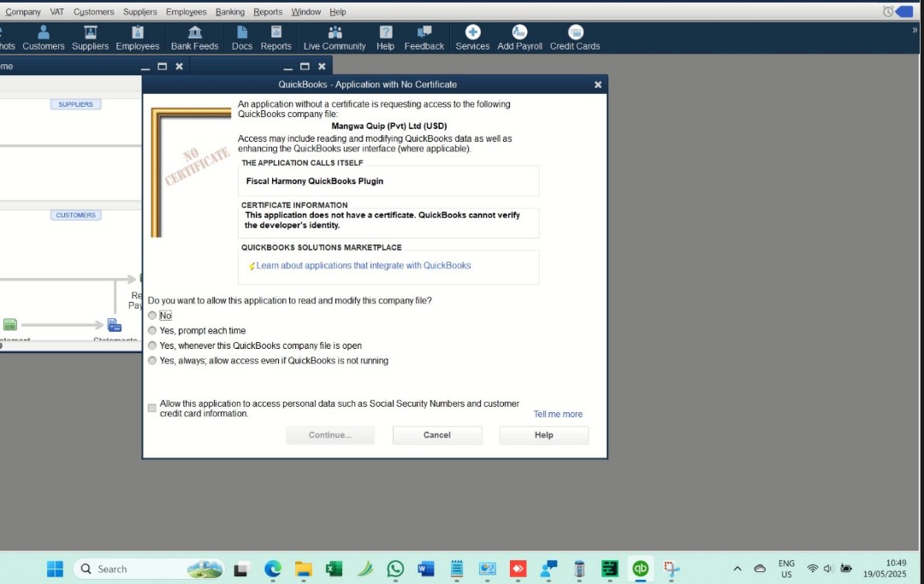Open the Window menu

tap(305, 12)
